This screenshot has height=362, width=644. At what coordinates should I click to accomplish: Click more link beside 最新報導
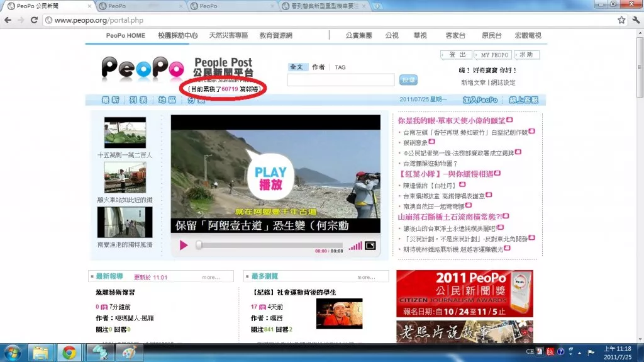pos(211,278)
